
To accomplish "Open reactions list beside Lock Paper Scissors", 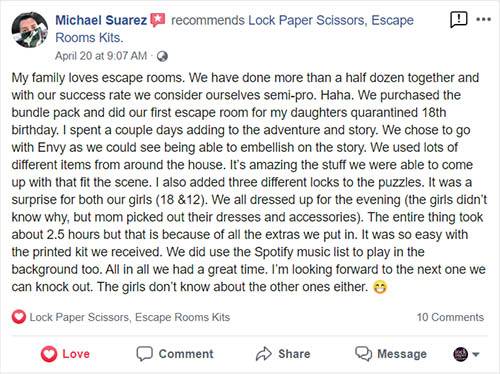I will (x=130, y=317).
